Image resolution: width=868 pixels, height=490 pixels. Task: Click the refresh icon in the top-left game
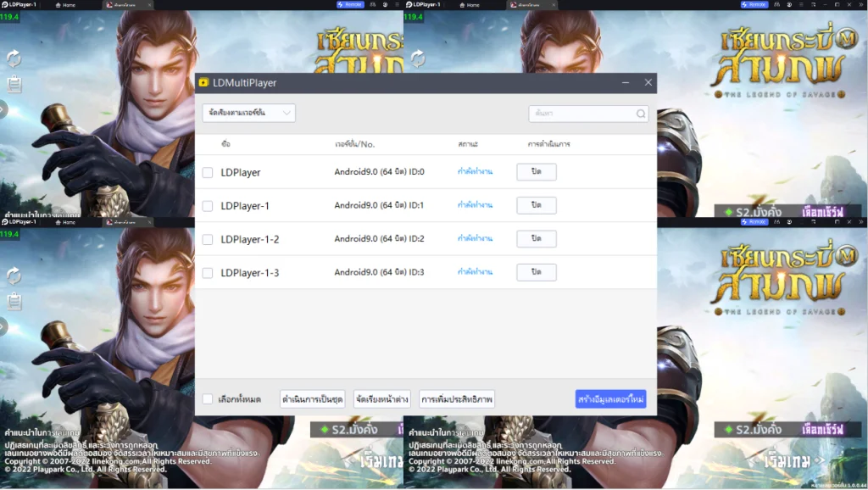pyautogui.click(x=14, y=58)
